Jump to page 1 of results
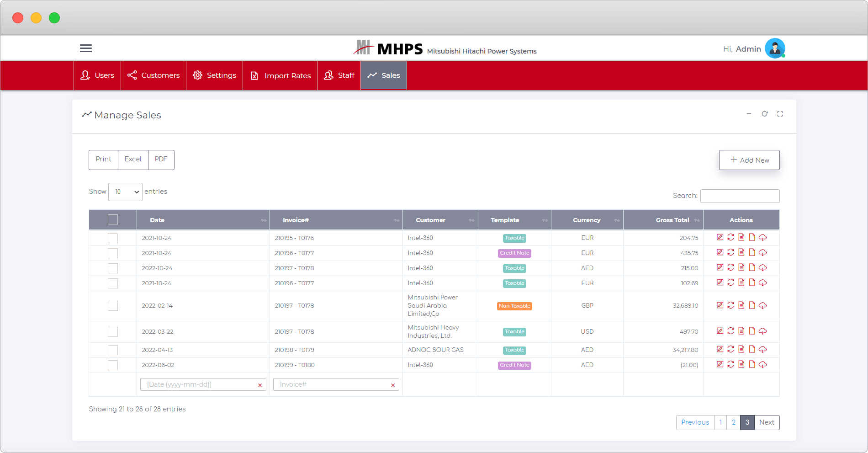 click(x=720, y=422)
